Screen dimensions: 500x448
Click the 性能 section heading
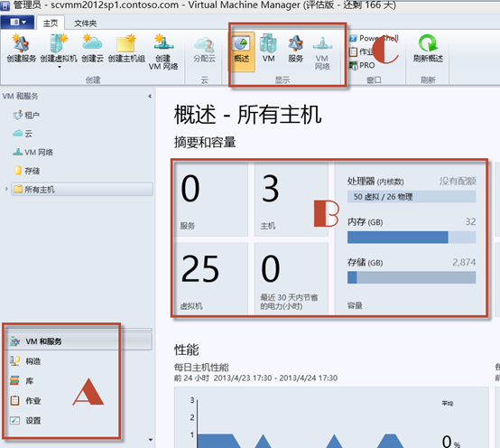tap(187, 350)
